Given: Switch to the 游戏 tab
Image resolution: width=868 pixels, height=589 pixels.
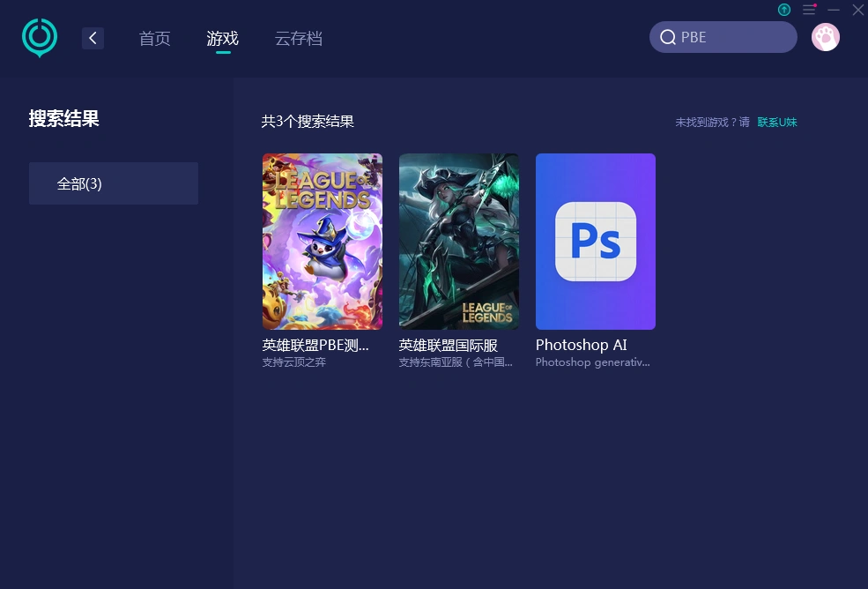Looking at the screenshot, I should tap(223, 38).
